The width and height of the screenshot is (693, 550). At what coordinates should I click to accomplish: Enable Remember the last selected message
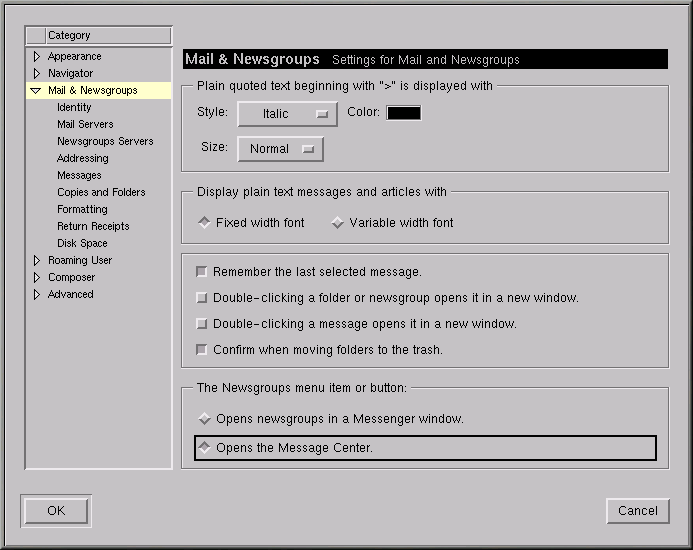pyautogui.click(x=202, y=272)
